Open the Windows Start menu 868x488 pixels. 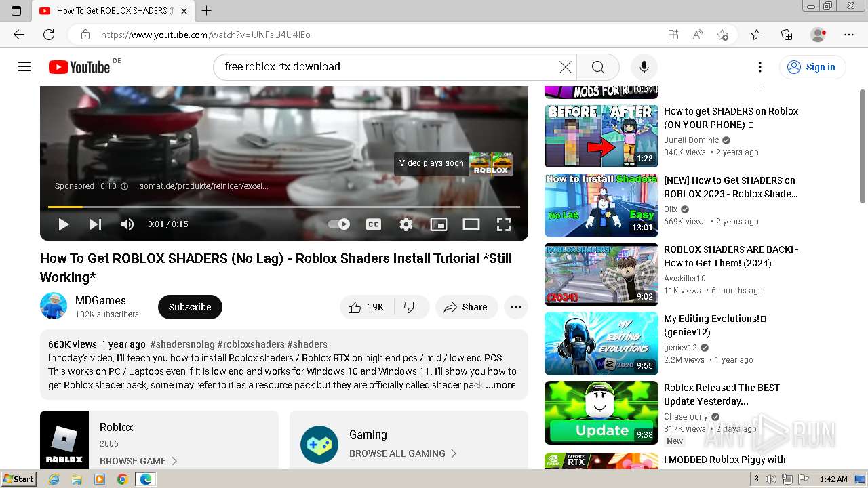coord(18,479)
